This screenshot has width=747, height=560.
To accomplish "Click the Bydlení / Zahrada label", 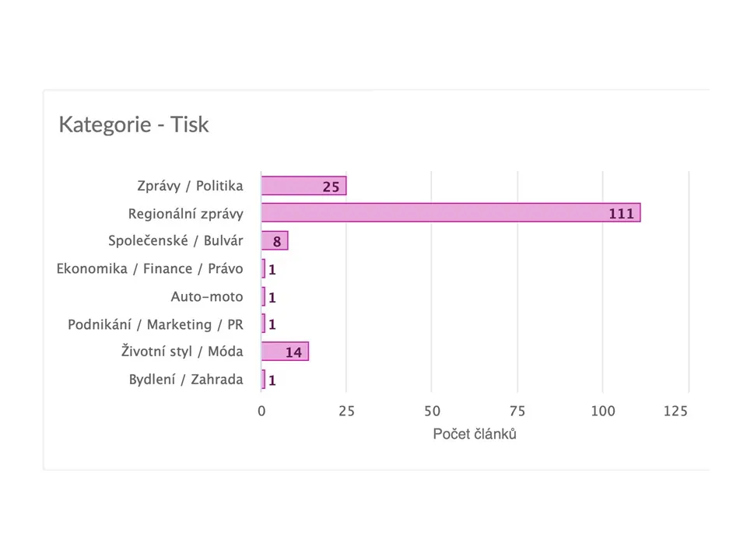I will [x=186, y=380].
